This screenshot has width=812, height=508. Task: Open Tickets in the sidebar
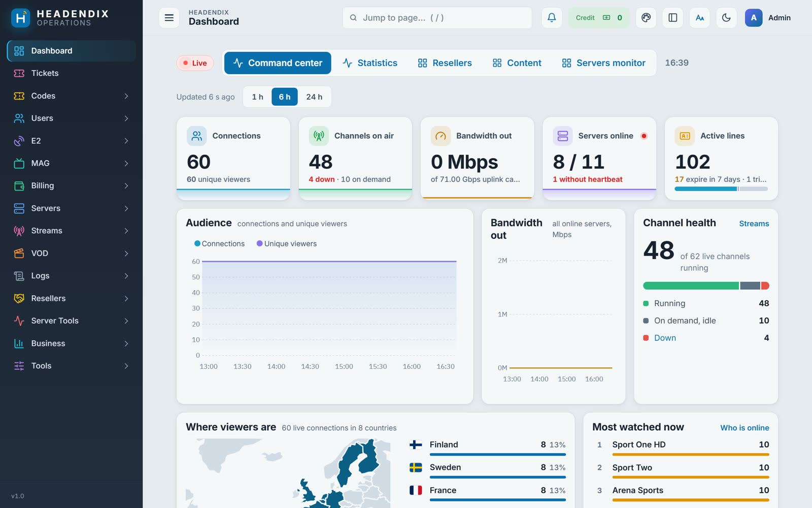(71, 73)
